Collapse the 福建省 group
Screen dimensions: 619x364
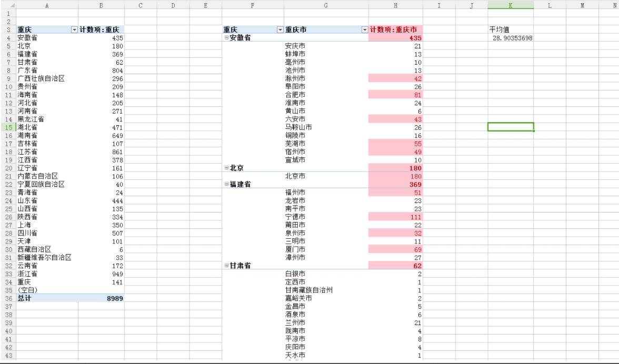(x=227, y=183)
